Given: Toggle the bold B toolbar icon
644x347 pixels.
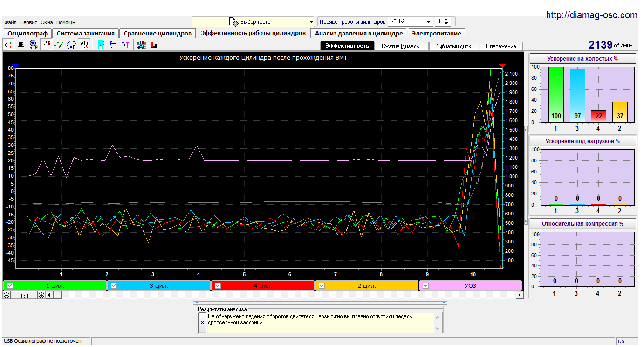Looking at the screenshot, I should (21, 45).
